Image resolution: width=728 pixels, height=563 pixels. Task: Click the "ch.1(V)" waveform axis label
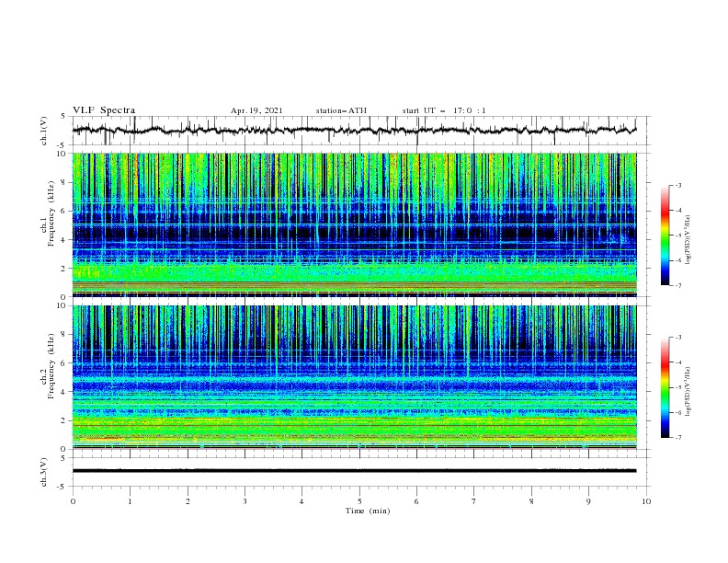[x=44, y=131]
